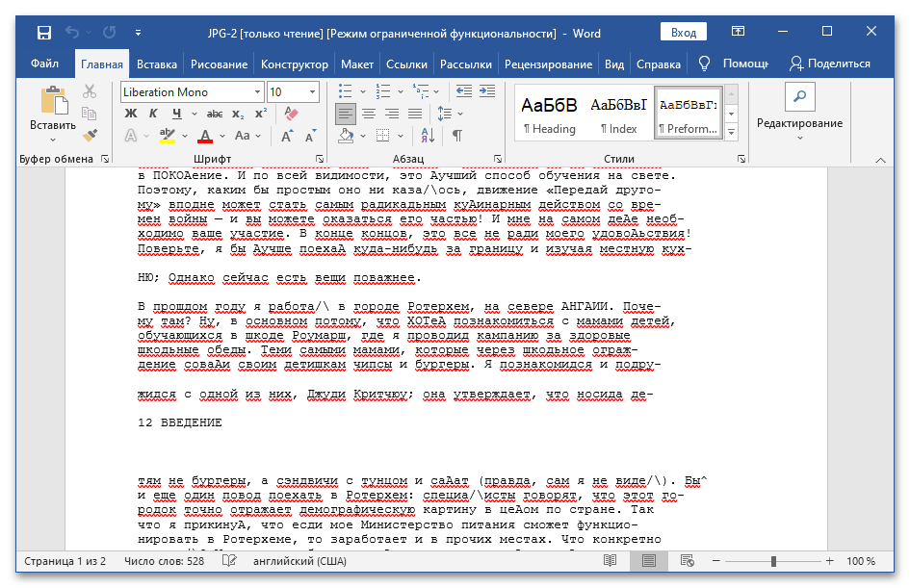Switch to the Макет tab
Viewport: 910px width, 588px height.
pos(357,64)
